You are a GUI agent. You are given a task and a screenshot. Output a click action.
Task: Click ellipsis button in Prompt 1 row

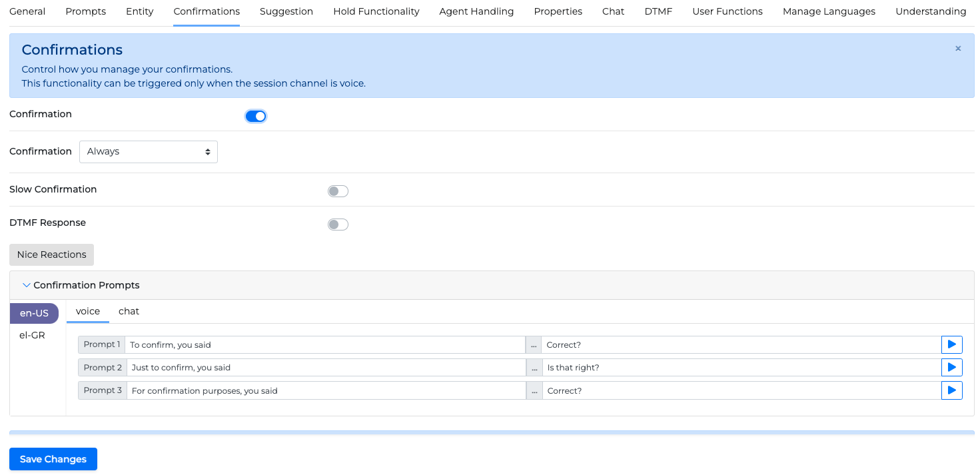(534, 345)
